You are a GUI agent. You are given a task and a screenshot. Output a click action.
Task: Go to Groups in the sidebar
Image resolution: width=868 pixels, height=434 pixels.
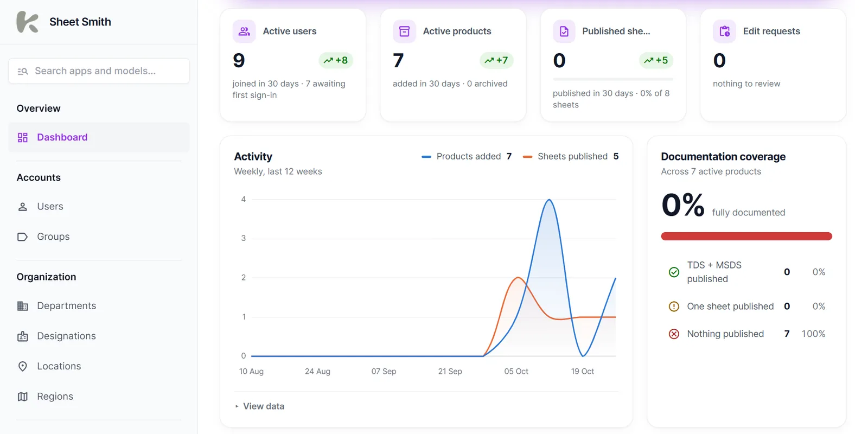99,237
